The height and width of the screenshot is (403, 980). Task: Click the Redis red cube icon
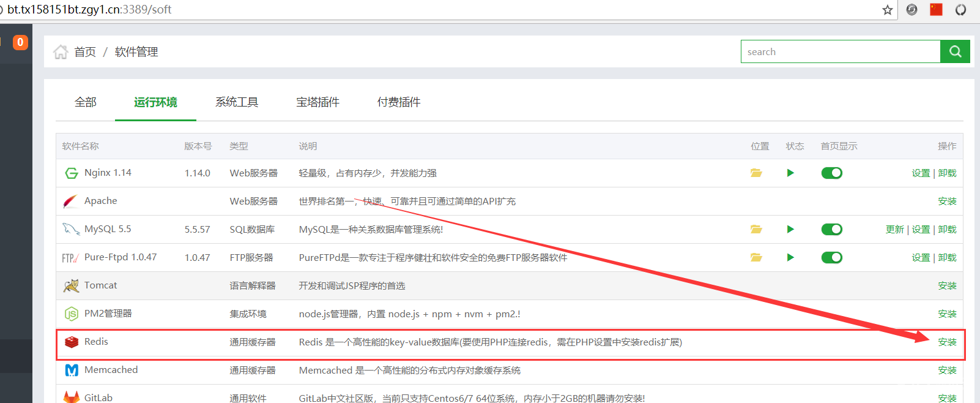(72, 342)
